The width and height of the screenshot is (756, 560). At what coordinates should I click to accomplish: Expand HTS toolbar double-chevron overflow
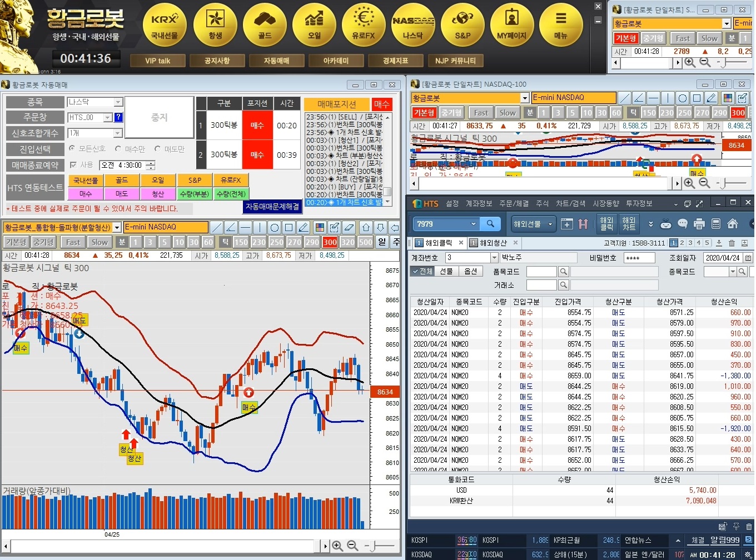651,224
